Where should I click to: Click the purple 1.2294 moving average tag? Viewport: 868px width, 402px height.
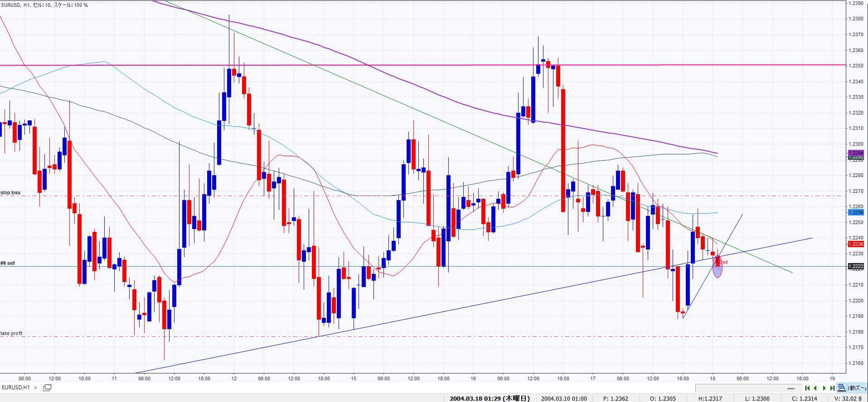coord(855,153)
